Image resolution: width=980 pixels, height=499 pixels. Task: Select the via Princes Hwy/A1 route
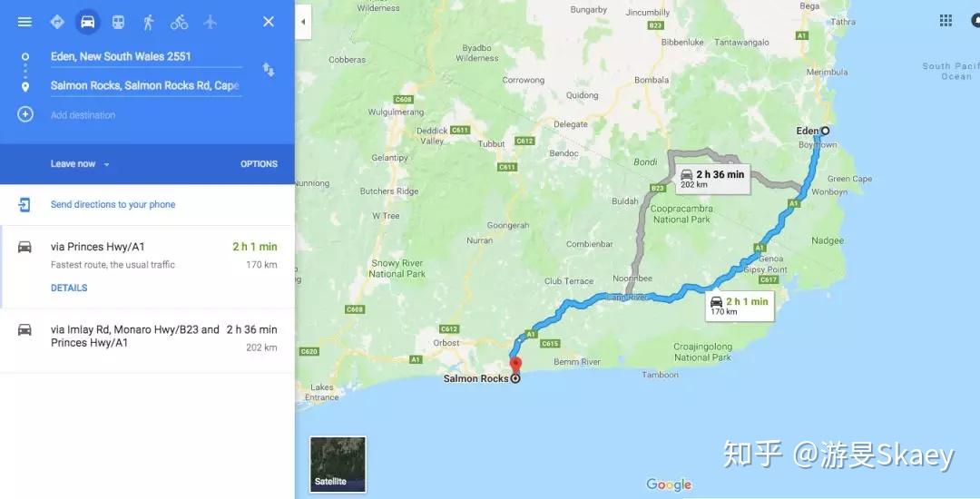pyautogui.click(x=147, y=267)
